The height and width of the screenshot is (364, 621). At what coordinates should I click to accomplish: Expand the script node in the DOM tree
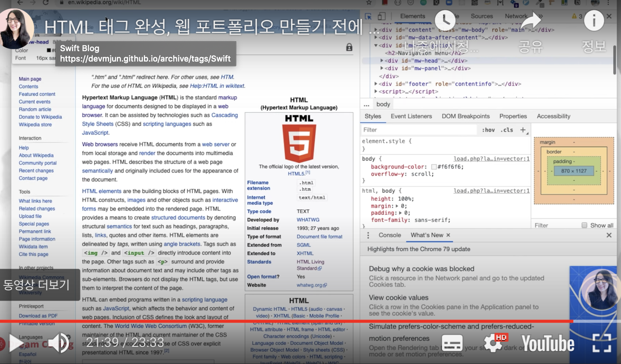point(376,92)
